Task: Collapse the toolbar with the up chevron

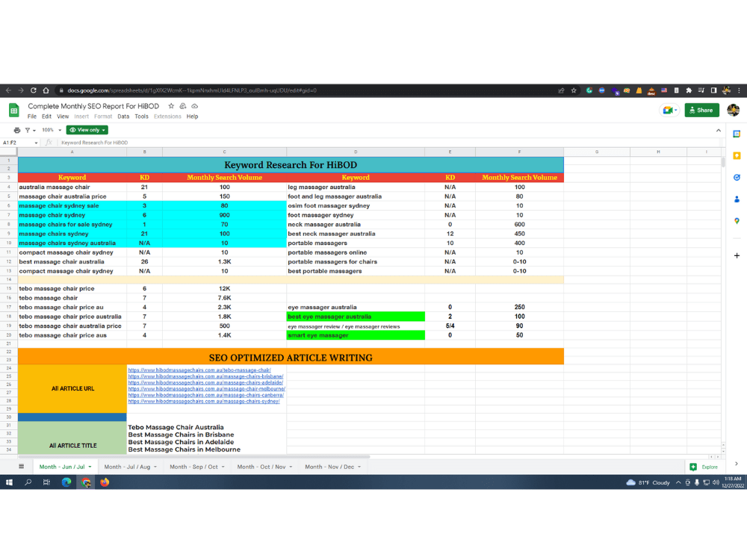Action: (x=719, y=131)
